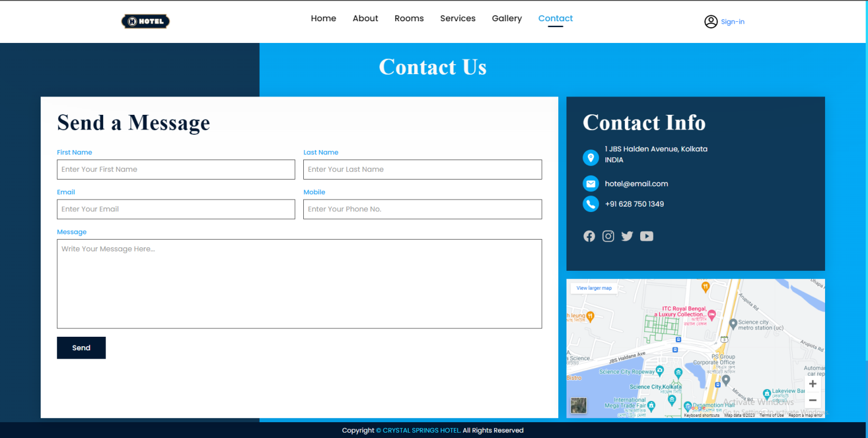This screenshot has height=438, width=868.
Task: Zoom in on the map
Action: coord(813,384)
